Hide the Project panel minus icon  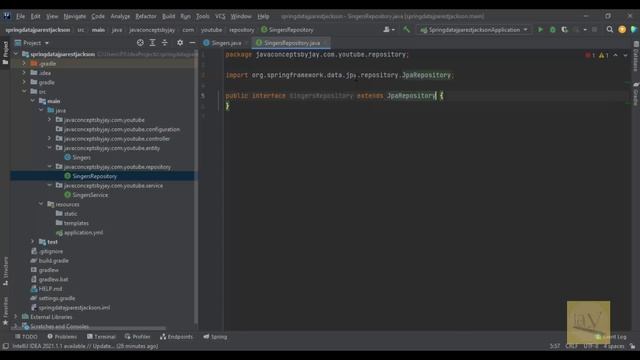192,42
